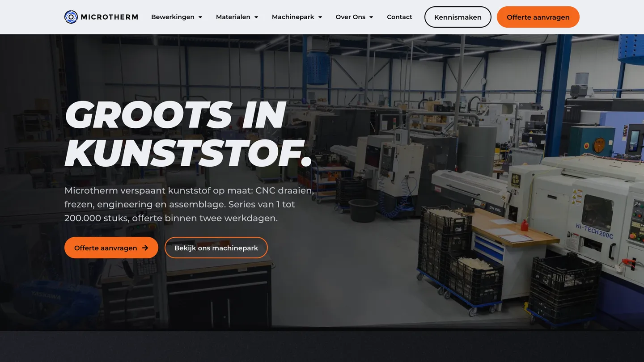Expand the Over Ons dropdown arrow
644x362 pixels.
coord(371,17)
